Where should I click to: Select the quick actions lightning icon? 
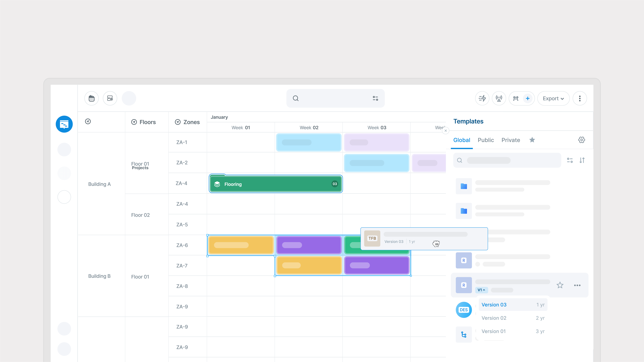tap(482, 98)
